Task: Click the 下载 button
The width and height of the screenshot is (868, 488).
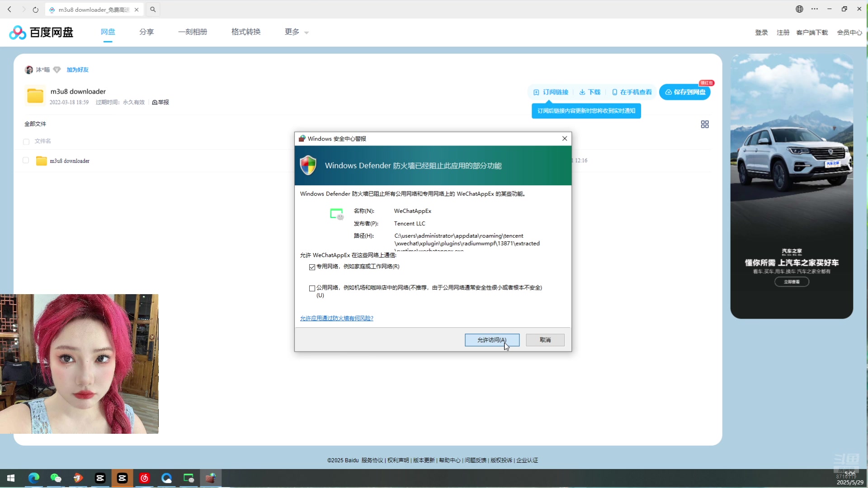Action: tap(590, 92)
